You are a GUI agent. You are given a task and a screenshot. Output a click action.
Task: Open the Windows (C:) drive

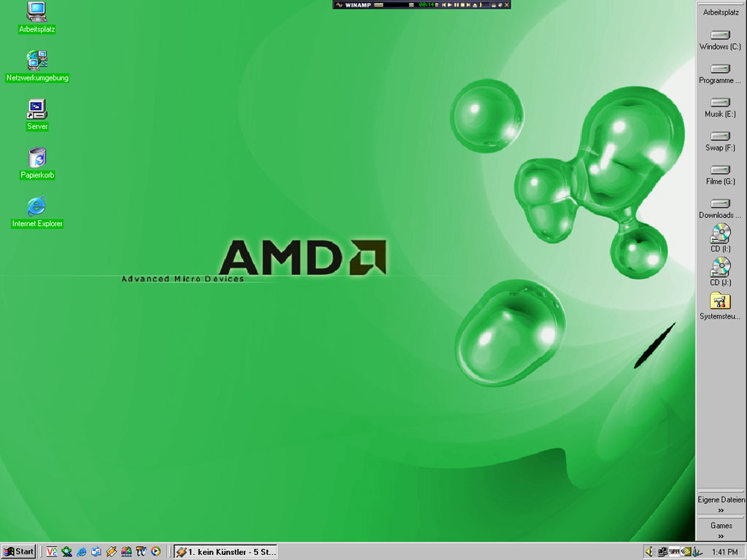click(x=720, y=40)
